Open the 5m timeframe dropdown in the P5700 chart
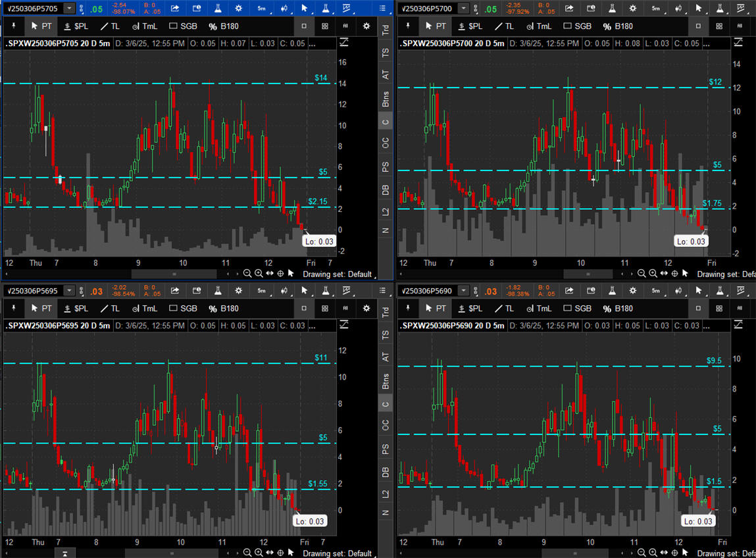 pyautogui.click(x=655, y=9)
